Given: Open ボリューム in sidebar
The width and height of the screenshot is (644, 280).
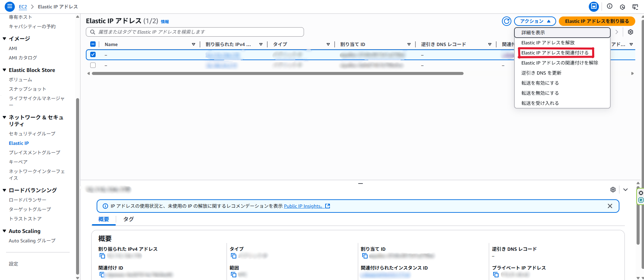Looking at the screenshot, I should 21,80.
